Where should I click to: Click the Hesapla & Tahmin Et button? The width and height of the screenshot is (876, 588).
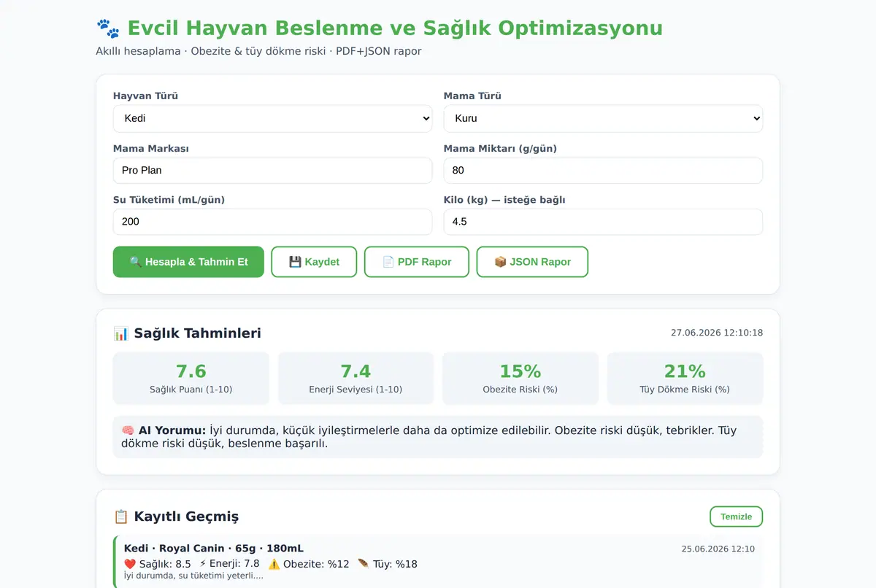(188, 262)
